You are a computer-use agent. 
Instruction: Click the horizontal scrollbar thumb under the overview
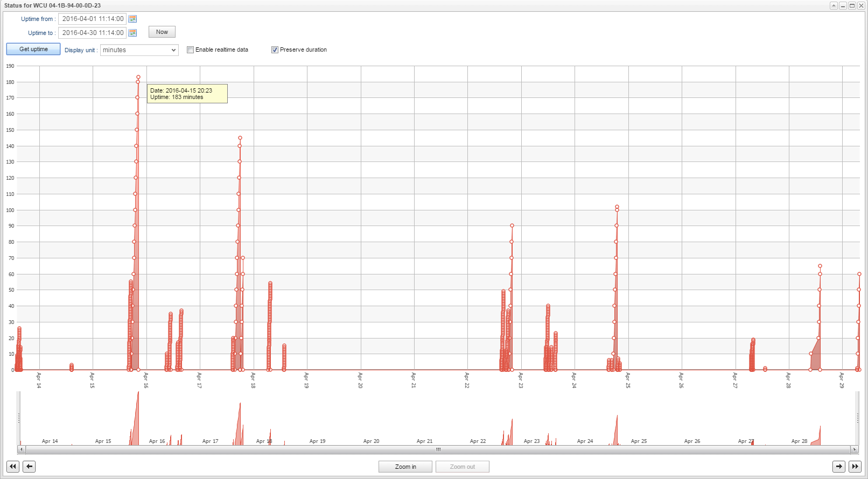(x=438, y=449)
